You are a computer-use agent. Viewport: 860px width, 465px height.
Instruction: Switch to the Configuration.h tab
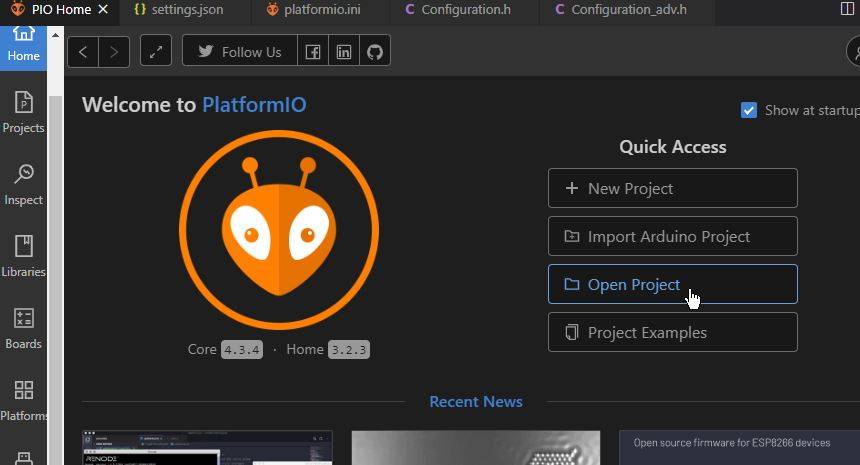point(457,10)
